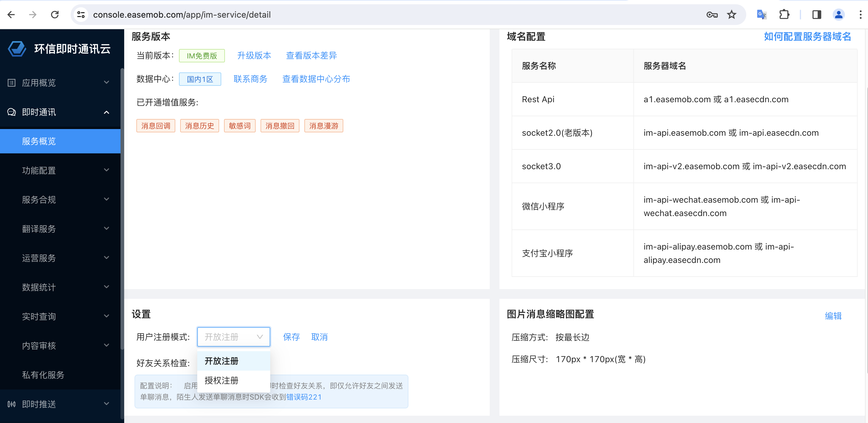Click the 消息漫游 service tag
The width and height of the screenshot is (868, 423).
coord(324,126)
